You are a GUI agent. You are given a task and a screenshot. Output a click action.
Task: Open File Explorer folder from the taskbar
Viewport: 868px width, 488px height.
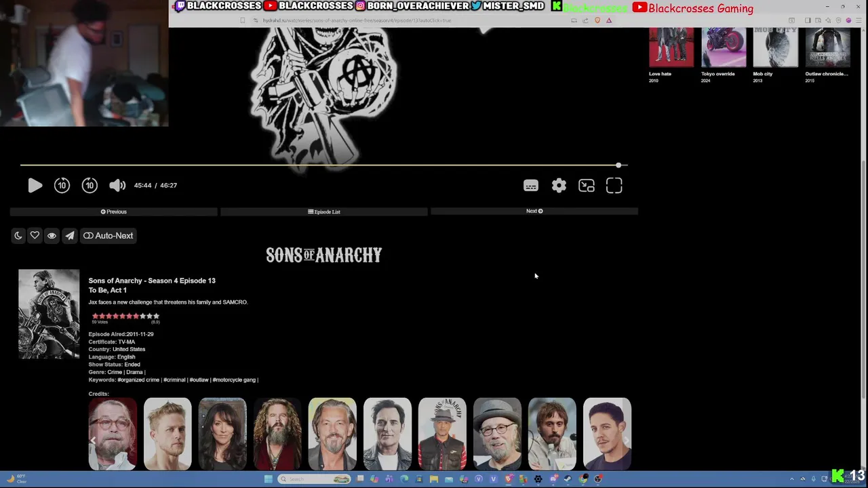(434, 479)
